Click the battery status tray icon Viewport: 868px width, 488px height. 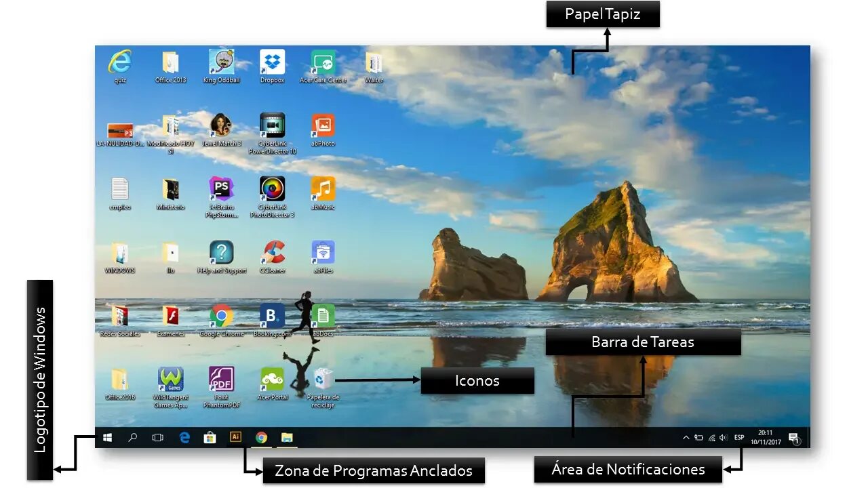pos(698,438)
